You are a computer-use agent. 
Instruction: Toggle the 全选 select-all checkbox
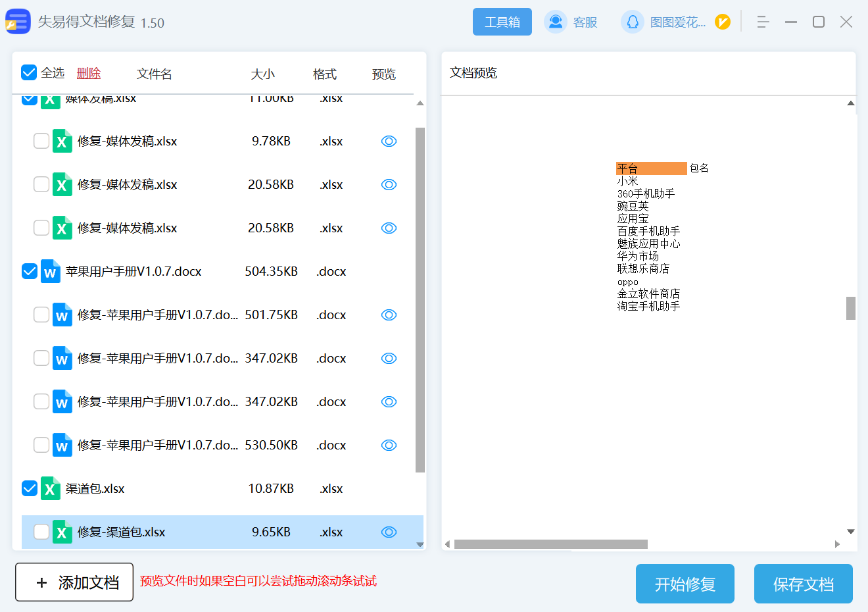(x=29, y=72)
